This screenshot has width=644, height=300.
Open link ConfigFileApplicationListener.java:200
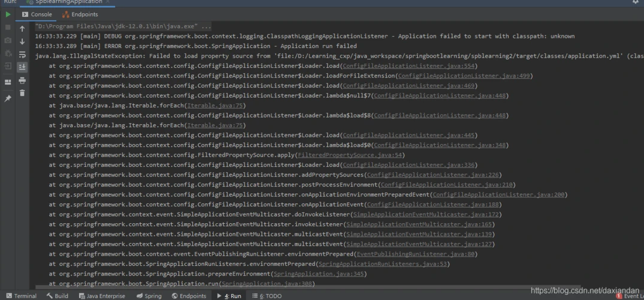(x=498, y=194)
